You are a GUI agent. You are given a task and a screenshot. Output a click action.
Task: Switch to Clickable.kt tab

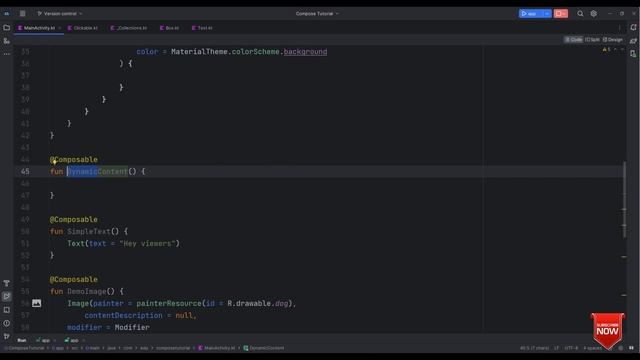83,28
